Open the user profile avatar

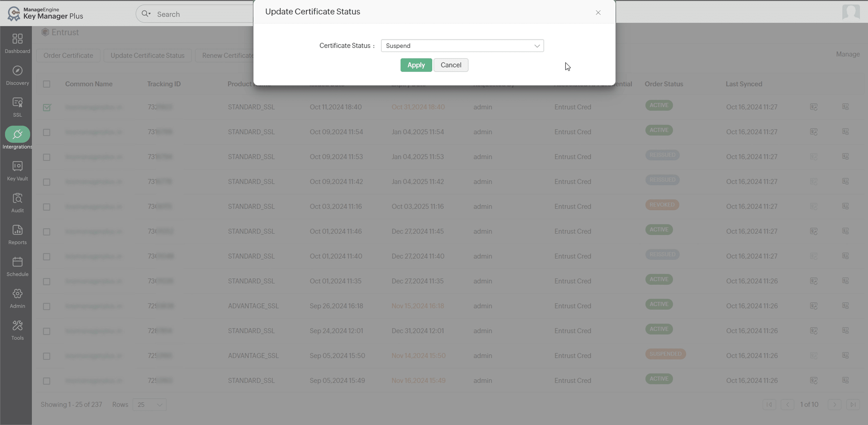[851, 12]
